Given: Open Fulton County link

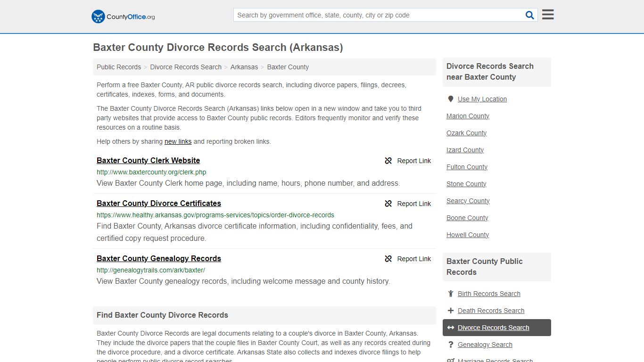Looking at the screenshot, I should click(x=467, y=167).
